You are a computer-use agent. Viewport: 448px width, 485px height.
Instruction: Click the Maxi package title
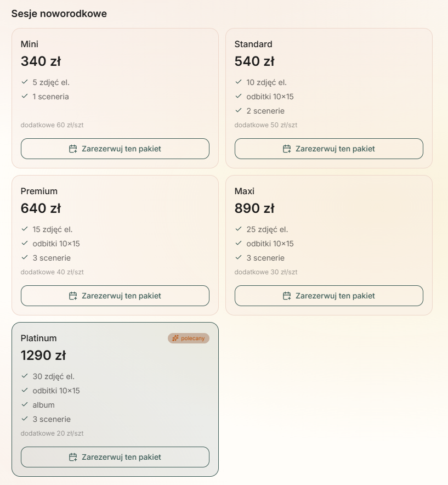[x=244, y=191]
